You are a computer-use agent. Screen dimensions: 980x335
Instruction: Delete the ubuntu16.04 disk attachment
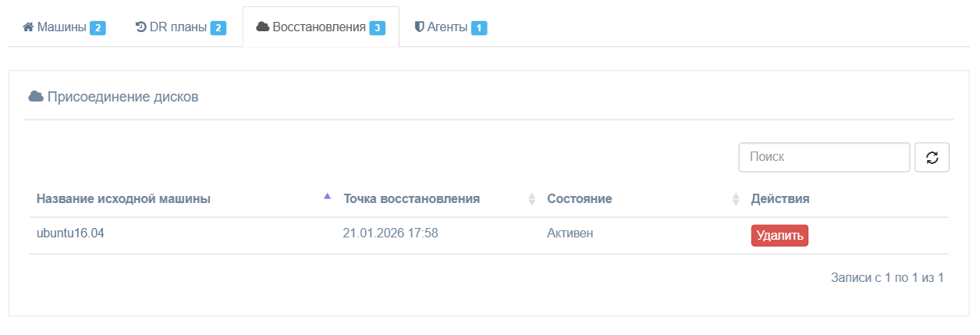779,236
